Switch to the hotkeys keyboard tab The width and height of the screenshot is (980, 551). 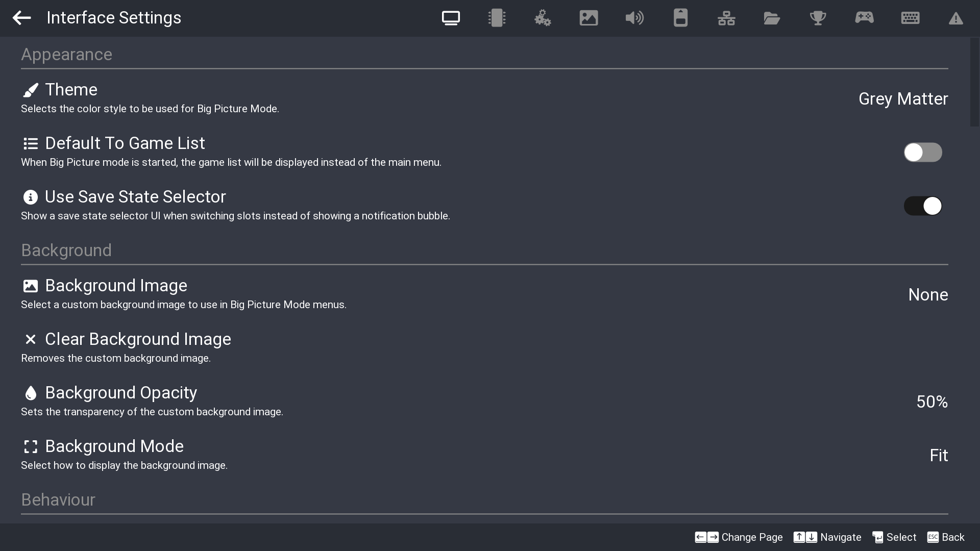(x=910, y=18)
